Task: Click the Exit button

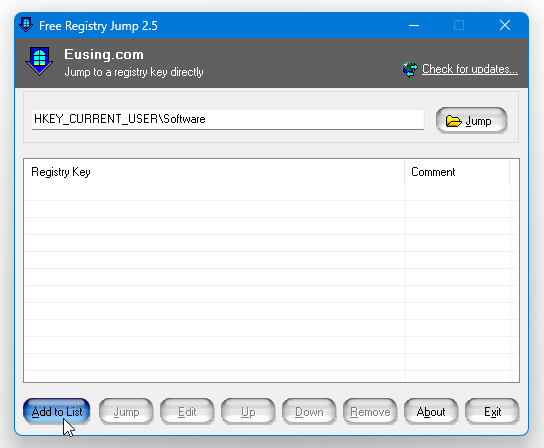Action: point(492,412)
